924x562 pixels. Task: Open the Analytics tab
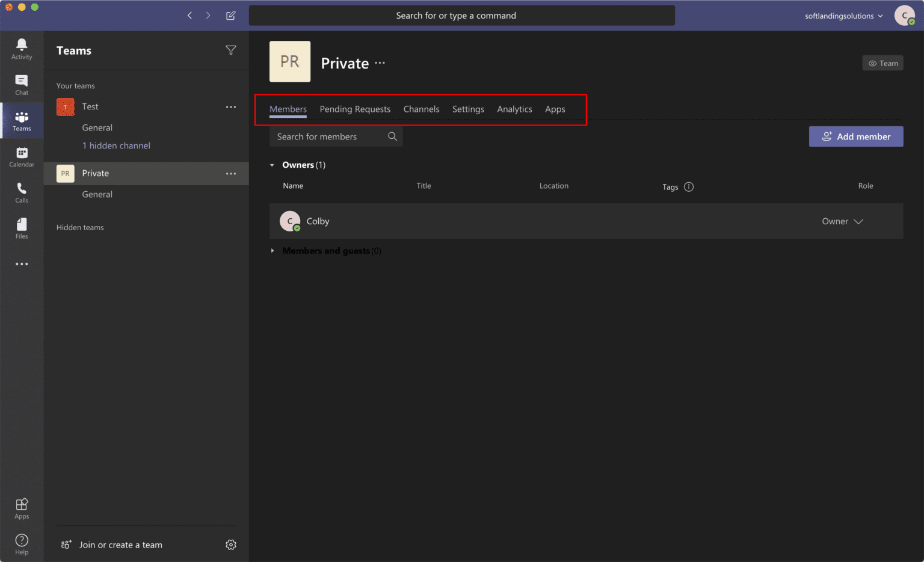point(514,109)
